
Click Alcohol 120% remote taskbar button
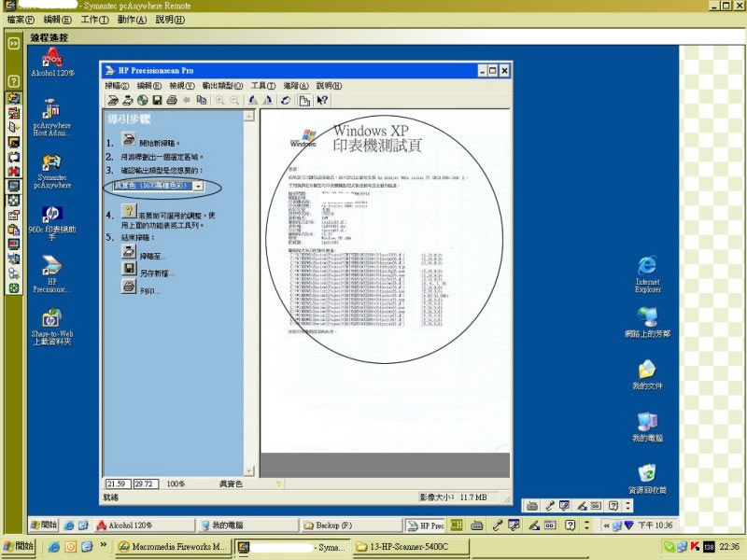click(145, 525)
